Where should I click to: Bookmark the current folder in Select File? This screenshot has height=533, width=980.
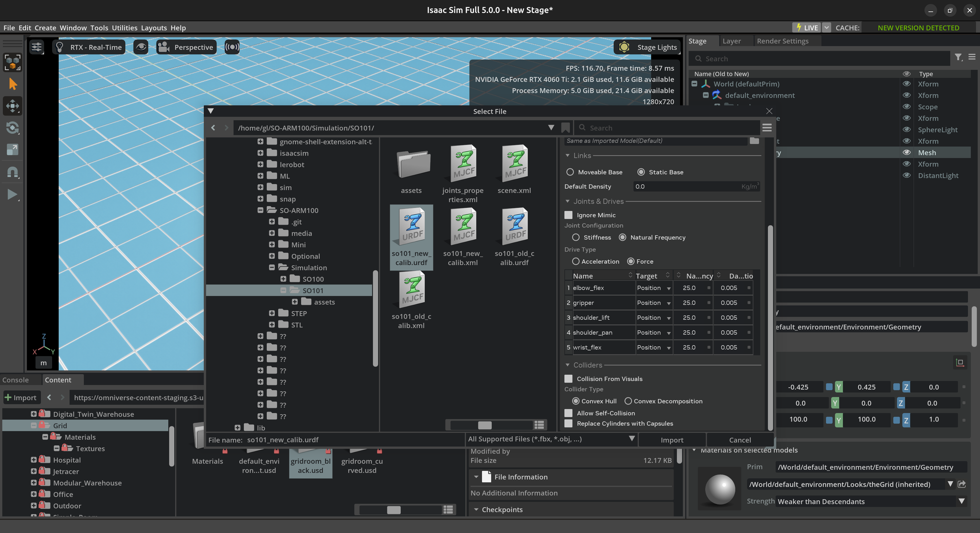coord(565,128)
